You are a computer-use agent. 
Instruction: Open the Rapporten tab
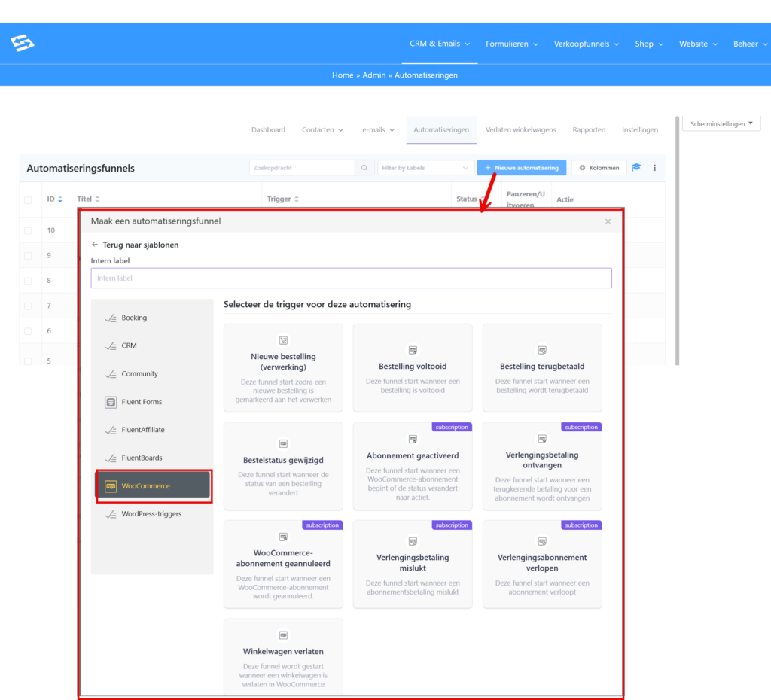point(589,129)
